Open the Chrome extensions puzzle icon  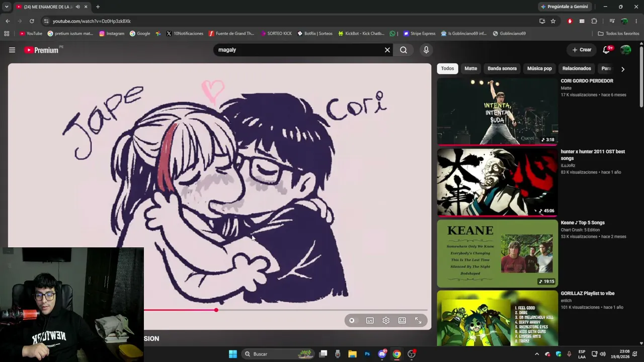[594, 21]
